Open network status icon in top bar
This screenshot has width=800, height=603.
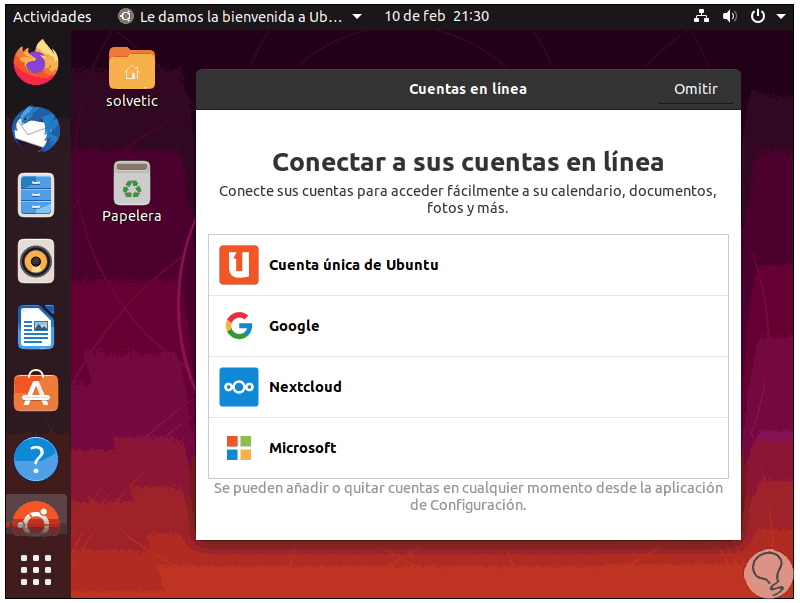pos(702,16)
